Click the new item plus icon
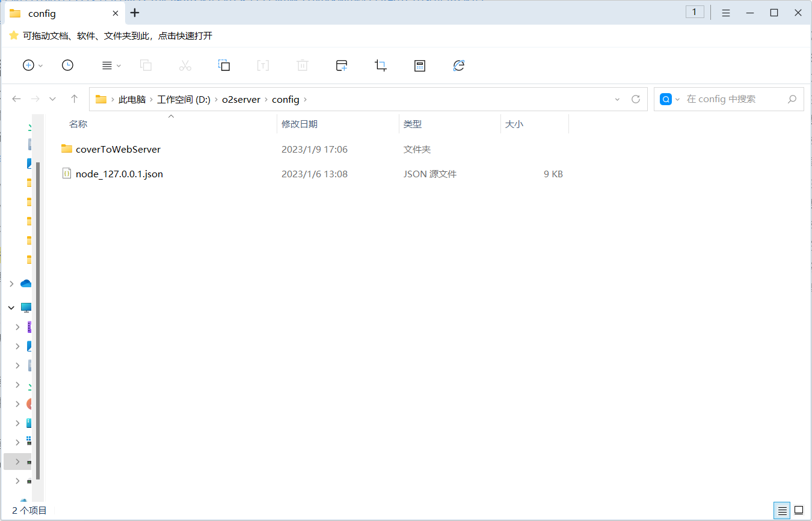Screen dimensions: 812x521 coord(28,66)
